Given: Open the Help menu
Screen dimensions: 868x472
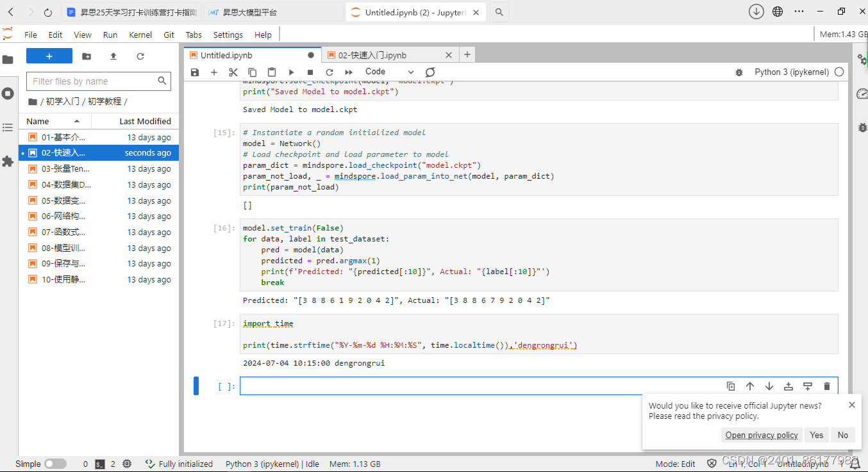Looking at the screenshot, I should tap(263, 35).
